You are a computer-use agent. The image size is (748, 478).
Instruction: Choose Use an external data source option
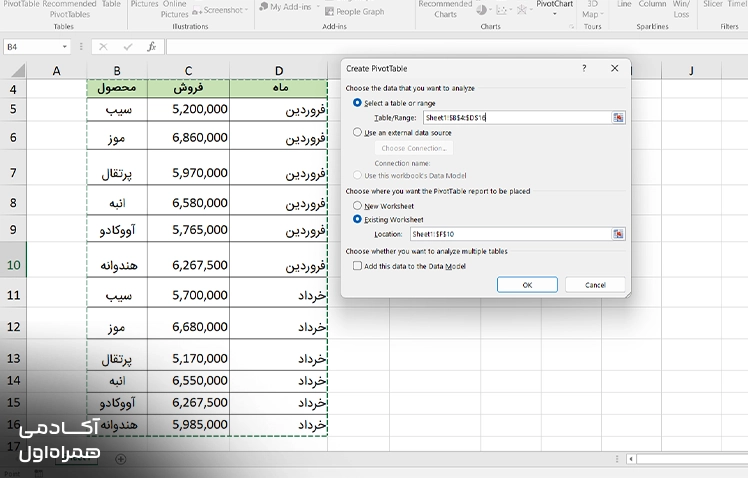(x=357, y=132)
